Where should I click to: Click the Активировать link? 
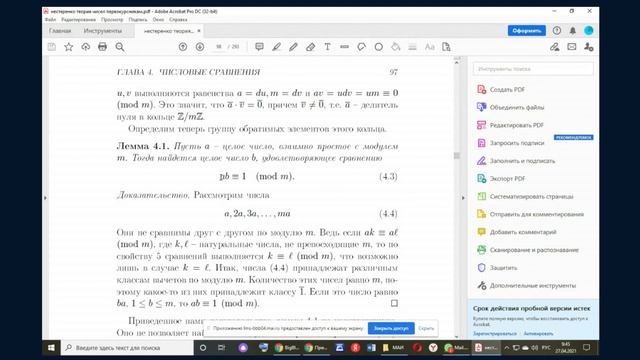(538, 334)
